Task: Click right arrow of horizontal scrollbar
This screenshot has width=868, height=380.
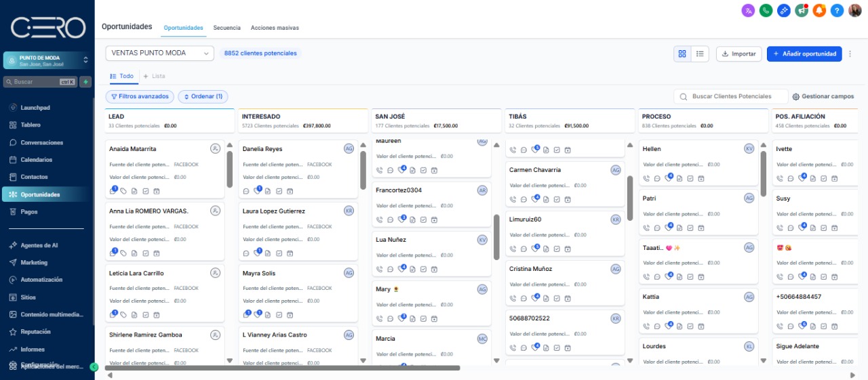Action: tap(853, 375)
